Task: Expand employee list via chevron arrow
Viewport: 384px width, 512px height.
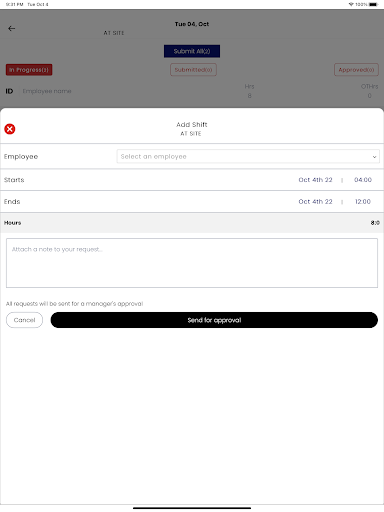Action: pos(374,157)
